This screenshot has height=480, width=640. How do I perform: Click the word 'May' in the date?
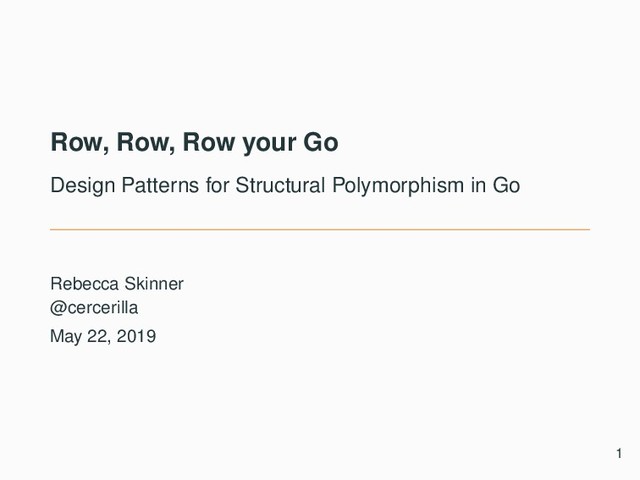click(x=66, y=336)
